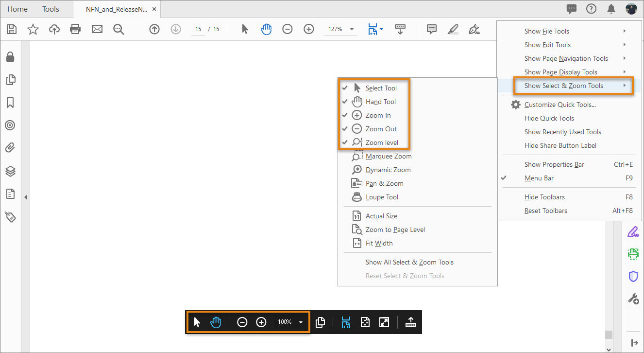Image resolution: width=644 pixels, height=353 pixels.
Task: Click full screen icon in floating toolbar
Action: tap(384, 322)
